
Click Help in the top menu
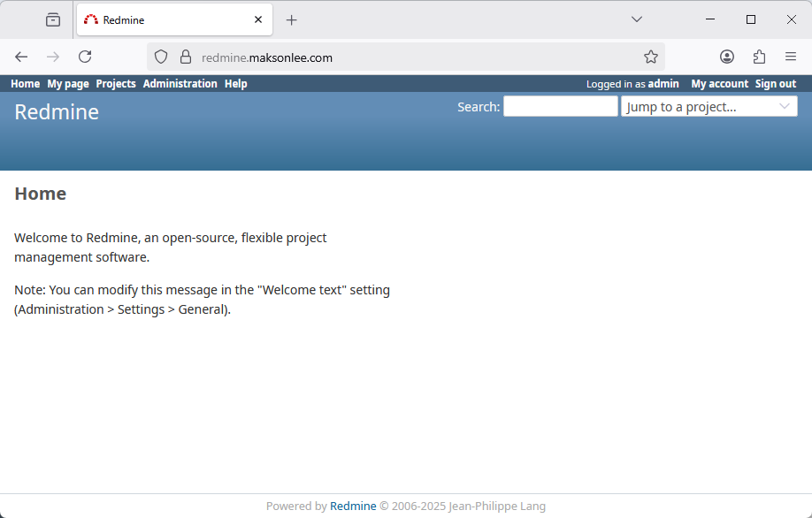click(x=235, y=84)
